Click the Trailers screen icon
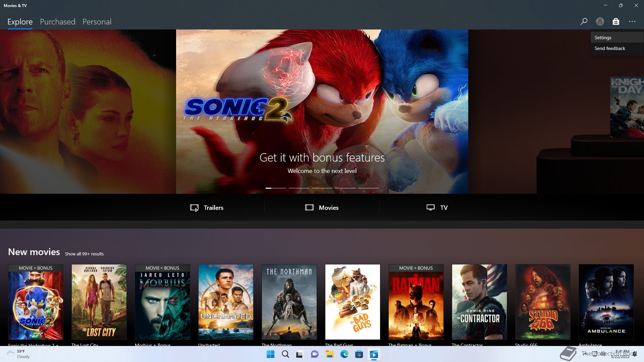This screenshot has width=644, height=362. [194, 208]
